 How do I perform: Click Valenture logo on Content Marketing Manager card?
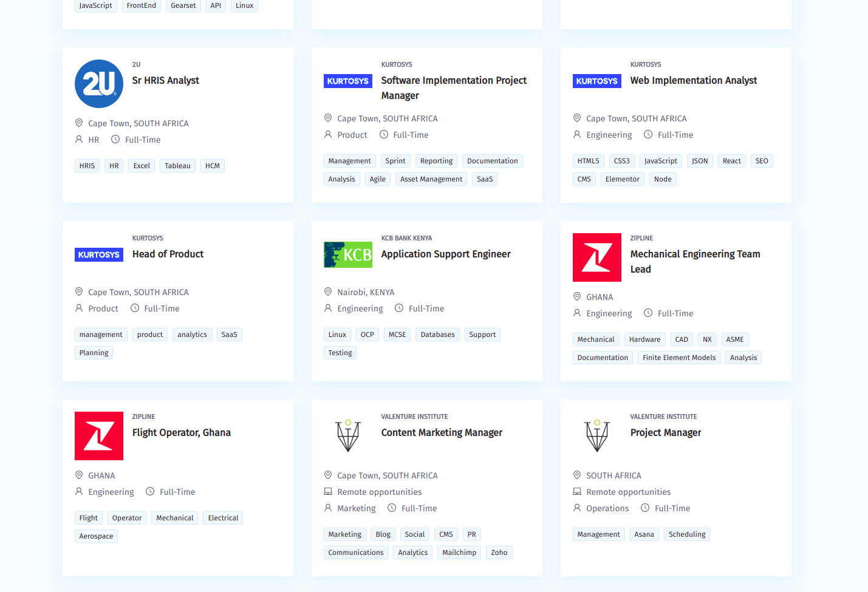coord(348,436)
